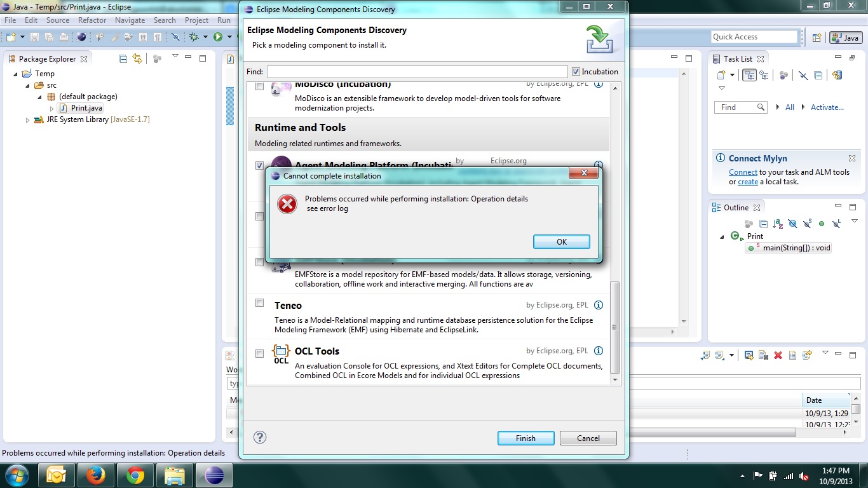868x488 pixels.
Task: Click the Save toolbar icon
Action: pos(34,37)
